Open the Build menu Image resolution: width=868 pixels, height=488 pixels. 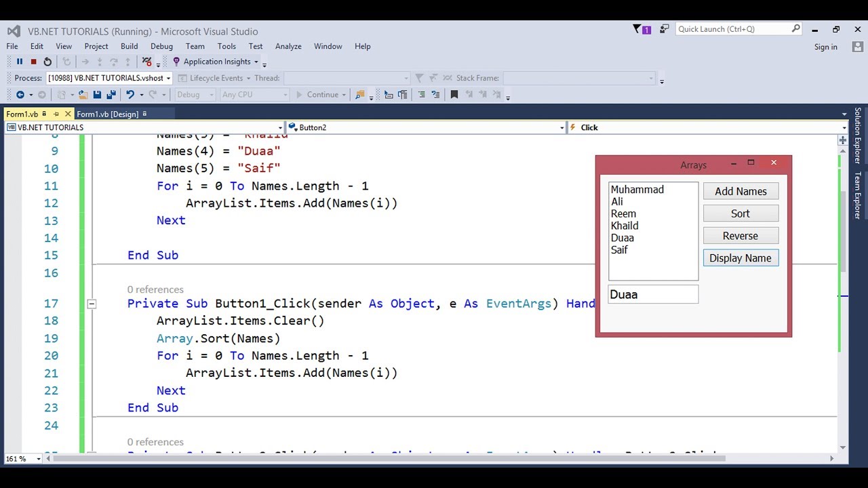pyautogui.click(x=130, y=46)
